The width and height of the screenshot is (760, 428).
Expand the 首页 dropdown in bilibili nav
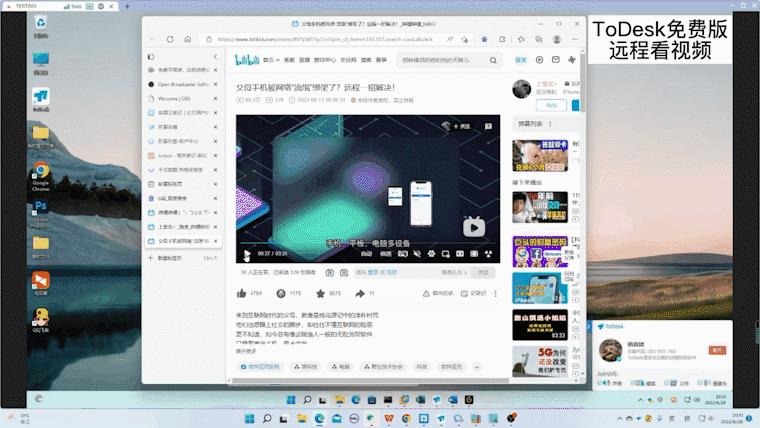coord(271,60)
